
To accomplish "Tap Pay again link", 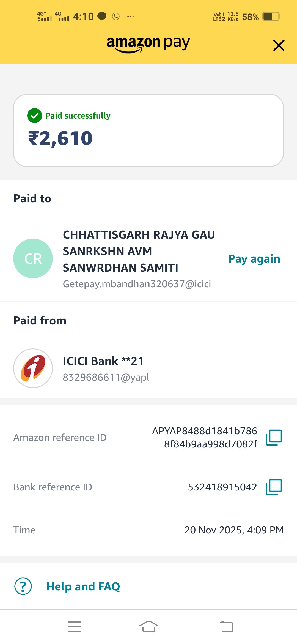I will pyautogui.click(x=254, y=259).
